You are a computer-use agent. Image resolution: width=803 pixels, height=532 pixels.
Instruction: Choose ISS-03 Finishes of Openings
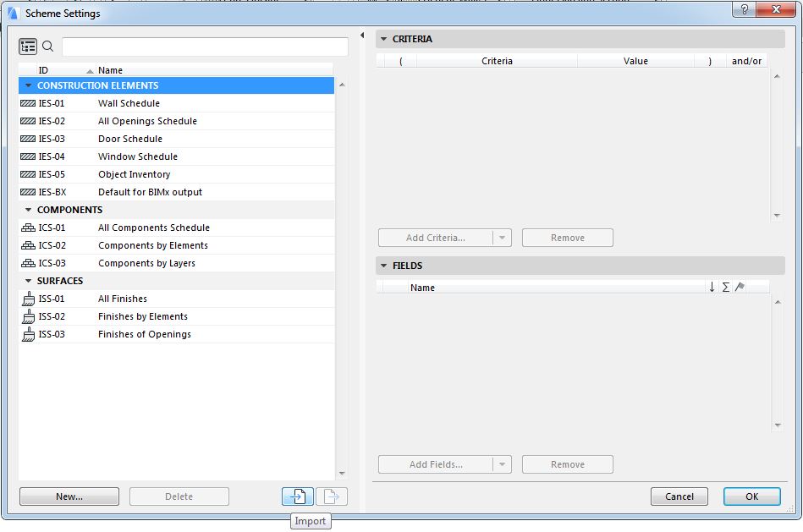[177, 334]
